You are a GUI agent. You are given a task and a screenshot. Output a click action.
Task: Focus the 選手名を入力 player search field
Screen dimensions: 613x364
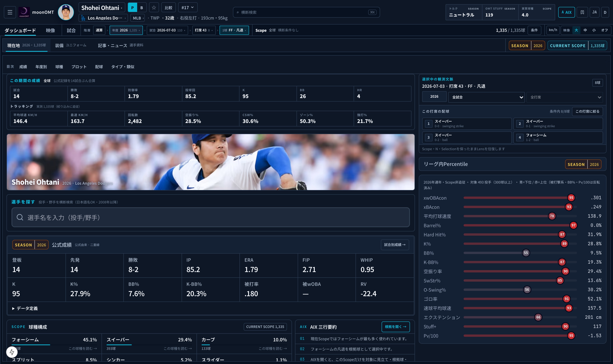[x=211, y=217]
